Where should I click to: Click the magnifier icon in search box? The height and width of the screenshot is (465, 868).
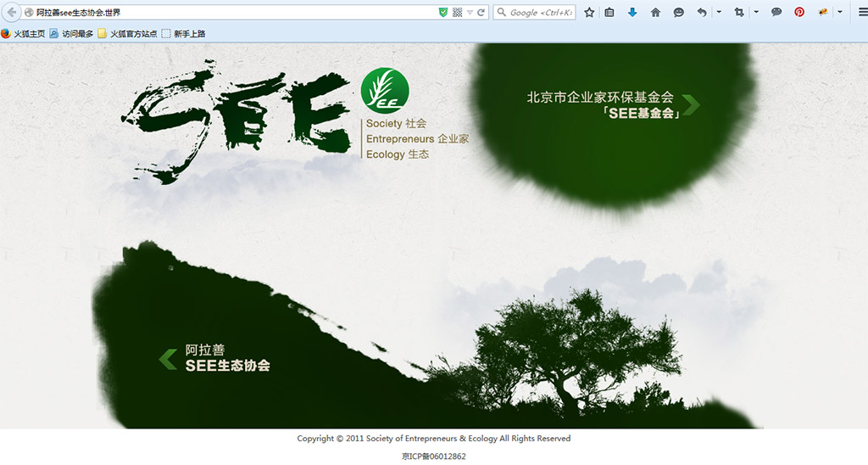501,12
